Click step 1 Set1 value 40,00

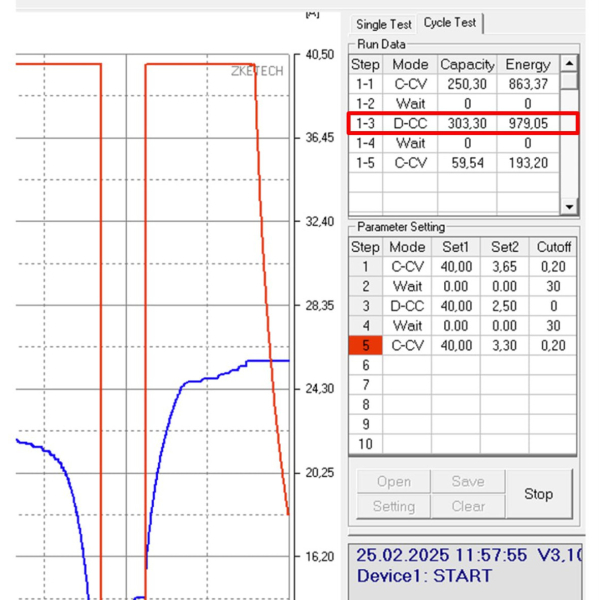pos(456,267)
